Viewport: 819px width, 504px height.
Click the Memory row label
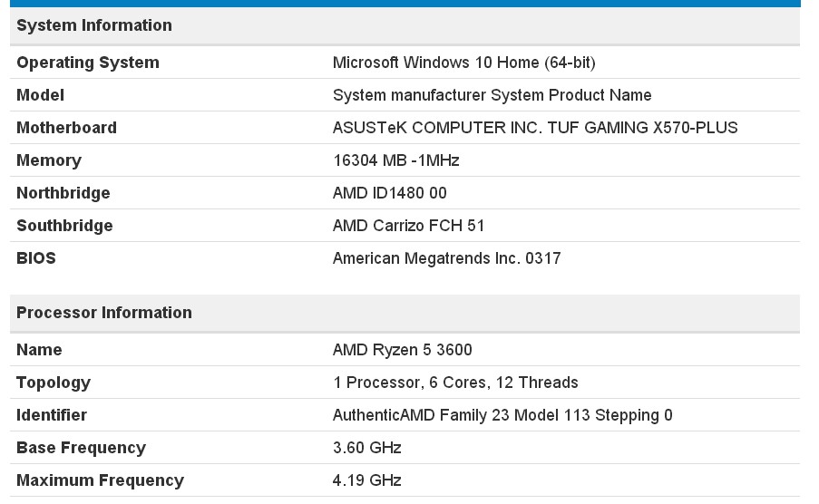point(49,160)
